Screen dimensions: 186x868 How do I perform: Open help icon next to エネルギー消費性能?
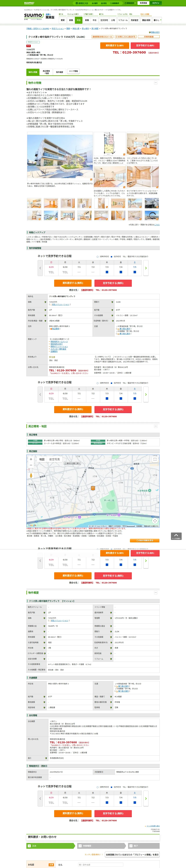(x=45, y=653)
